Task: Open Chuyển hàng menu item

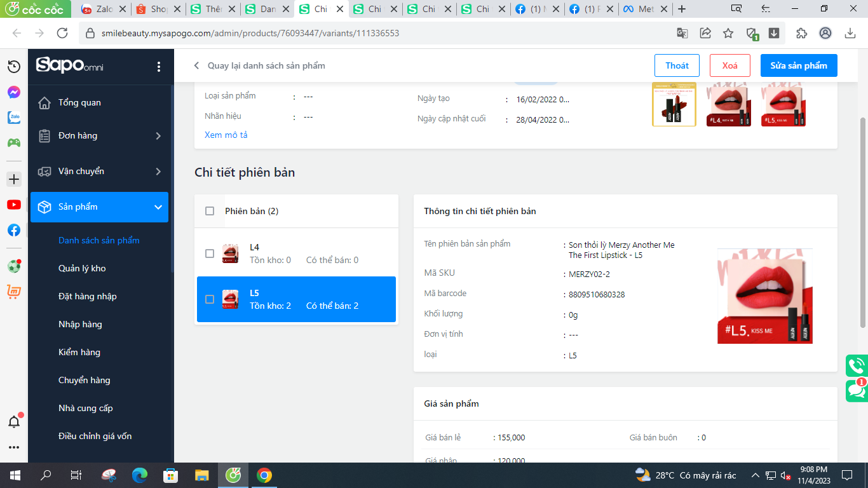Action: [85, 380]
